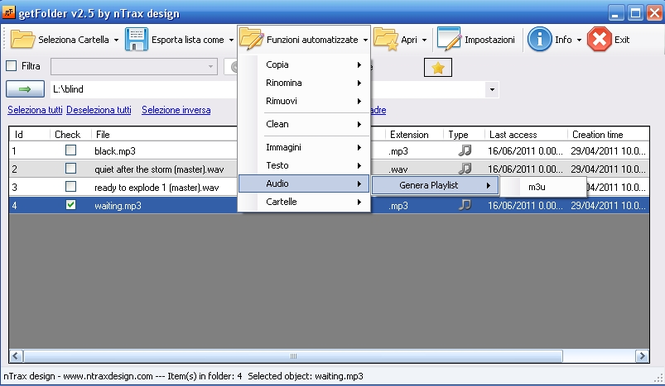Enable the Filtra checkbox
The image size is (665, 386).
[11, 66]
